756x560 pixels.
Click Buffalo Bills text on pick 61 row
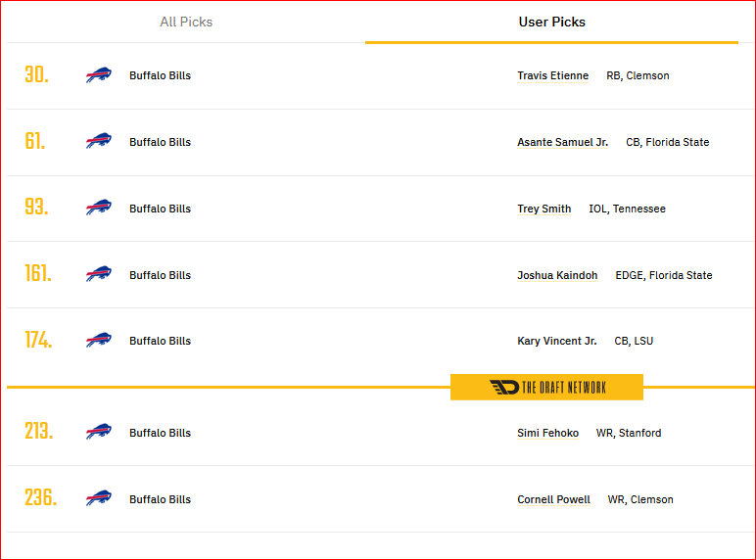point(160,142)
